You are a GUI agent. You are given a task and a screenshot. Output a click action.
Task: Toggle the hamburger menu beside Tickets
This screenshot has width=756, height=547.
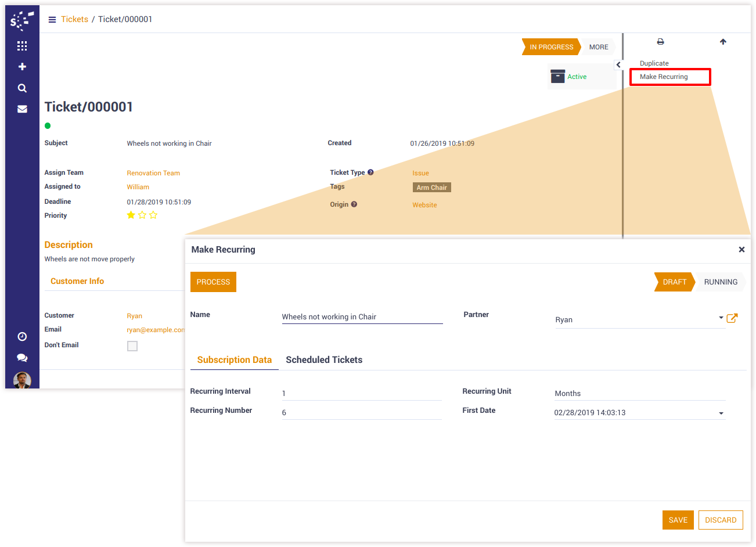tap(52, 20)
